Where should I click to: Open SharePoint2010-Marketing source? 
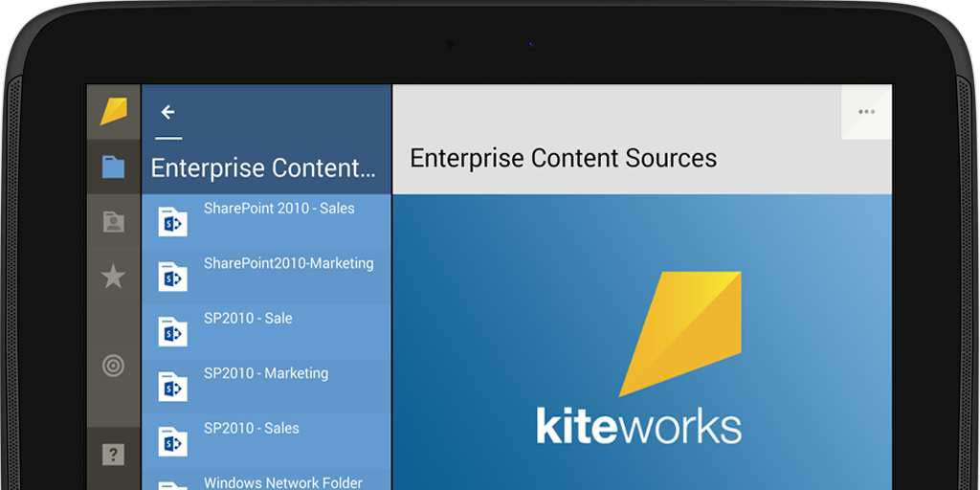click(x=288, y=263)
